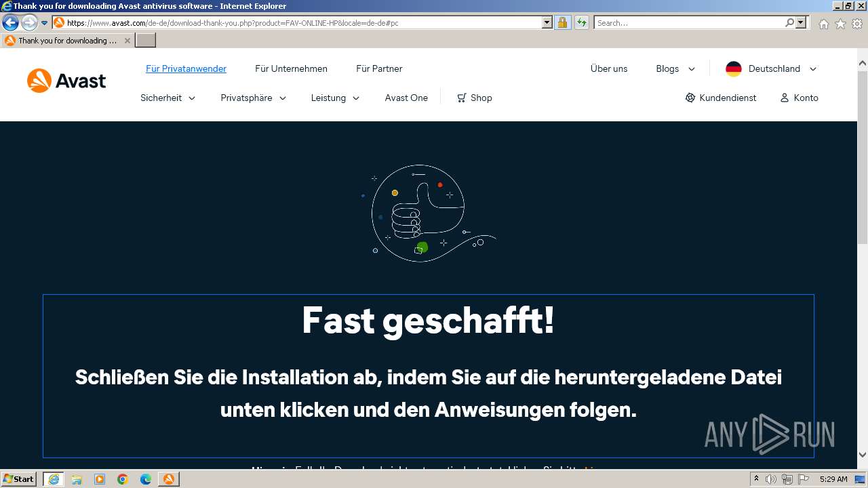Screen dimensions: 868x488
Task: Open a new blank tab
Action: click(146, 41)
